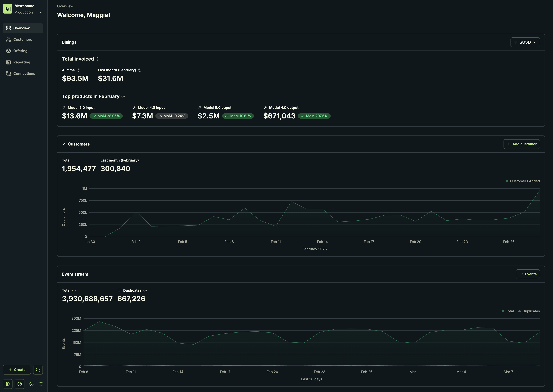
Task: Click the Duplicates filter funnel icon
Action: point(119,291)
